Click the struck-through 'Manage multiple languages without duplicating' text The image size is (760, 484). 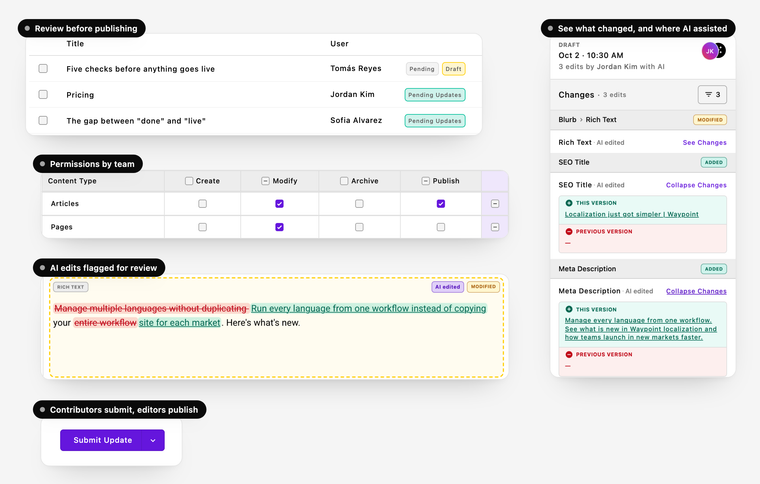(151, 309)
